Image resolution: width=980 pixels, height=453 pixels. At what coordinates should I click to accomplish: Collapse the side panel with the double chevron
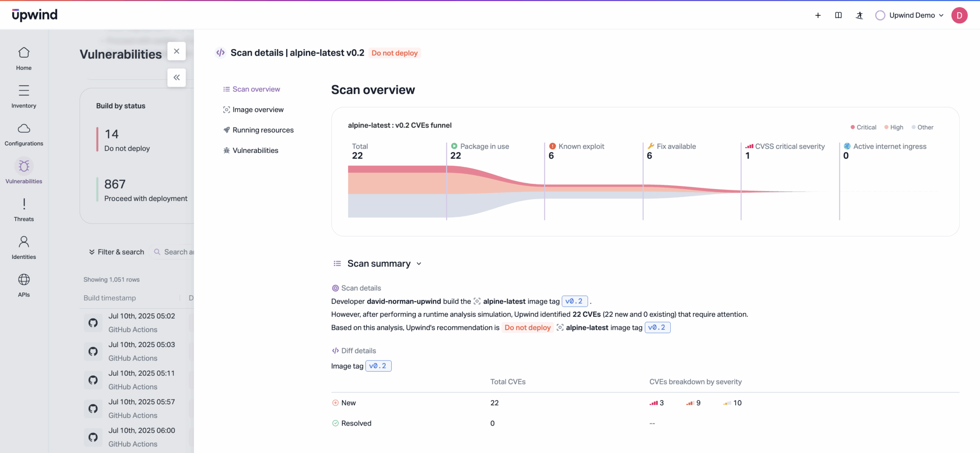(x=176, y=77)
